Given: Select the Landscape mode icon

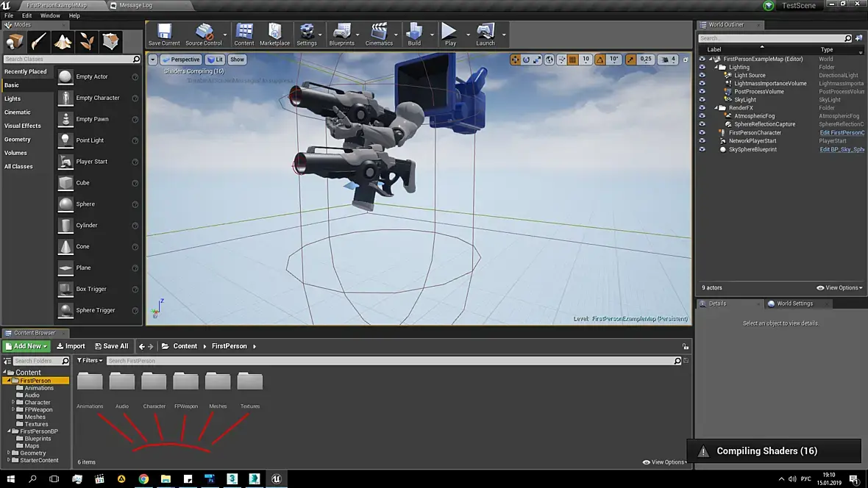Looking at the screenshot, I should [63, 41].
